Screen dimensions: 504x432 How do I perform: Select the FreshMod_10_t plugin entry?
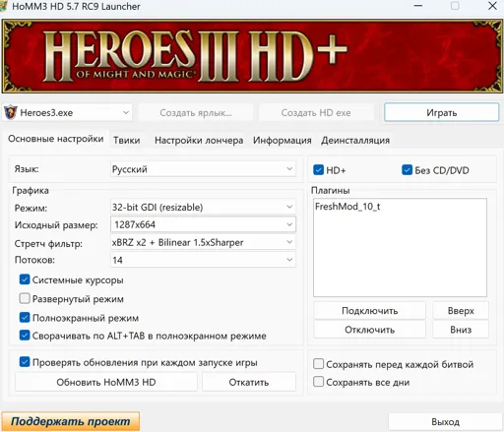tap(347, 207)
